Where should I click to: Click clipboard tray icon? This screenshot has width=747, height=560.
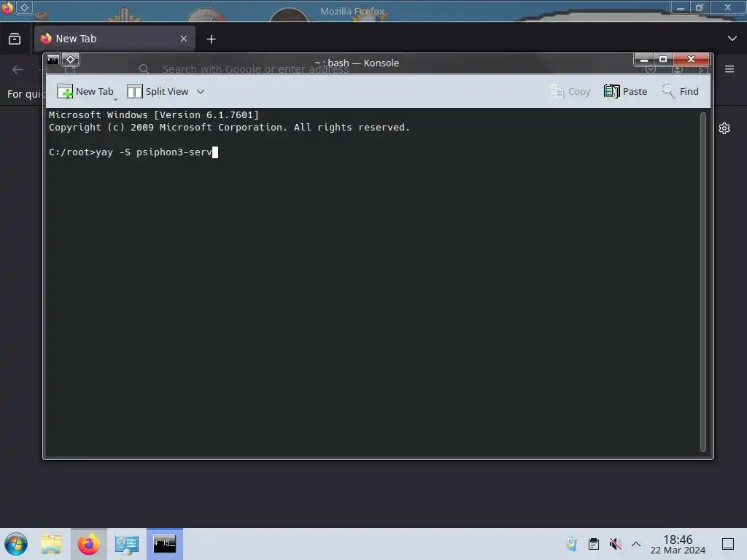(594, 544)
